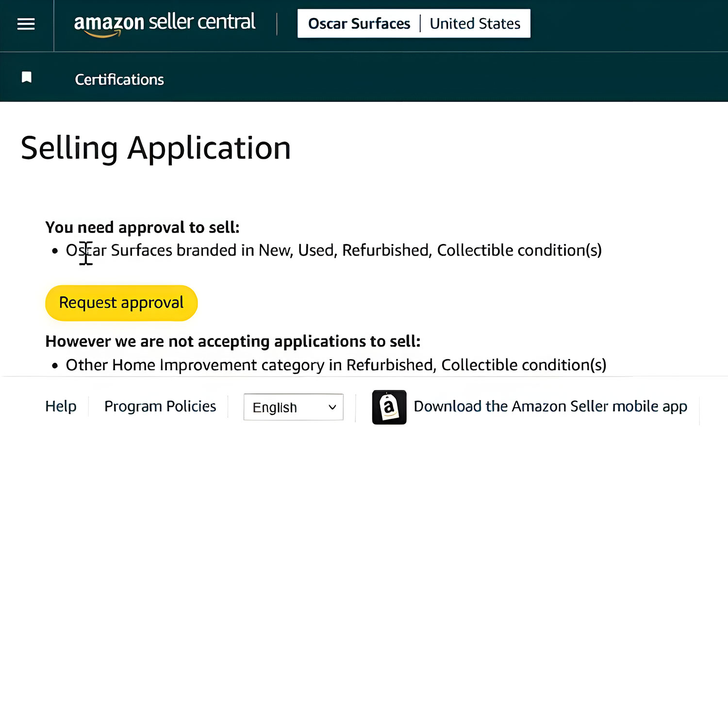View Program Policies
728x728 pixels.
point(160,406)
